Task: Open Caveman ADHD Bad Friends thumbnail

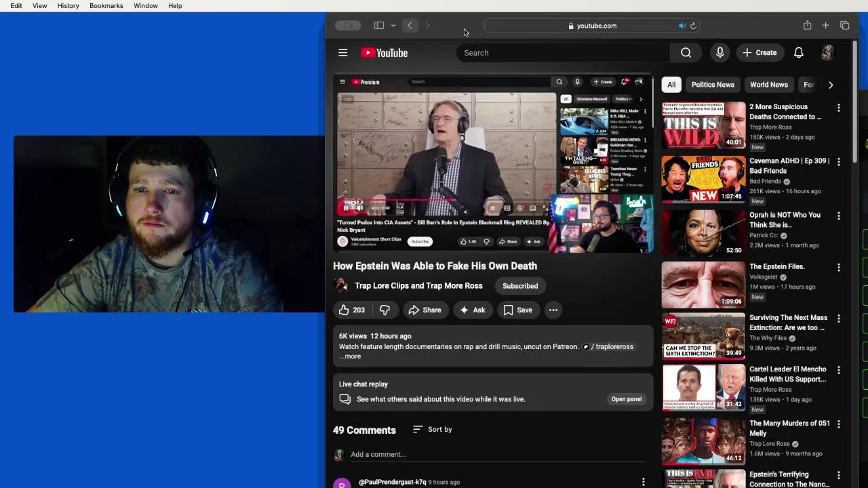Action: (703, 179)
